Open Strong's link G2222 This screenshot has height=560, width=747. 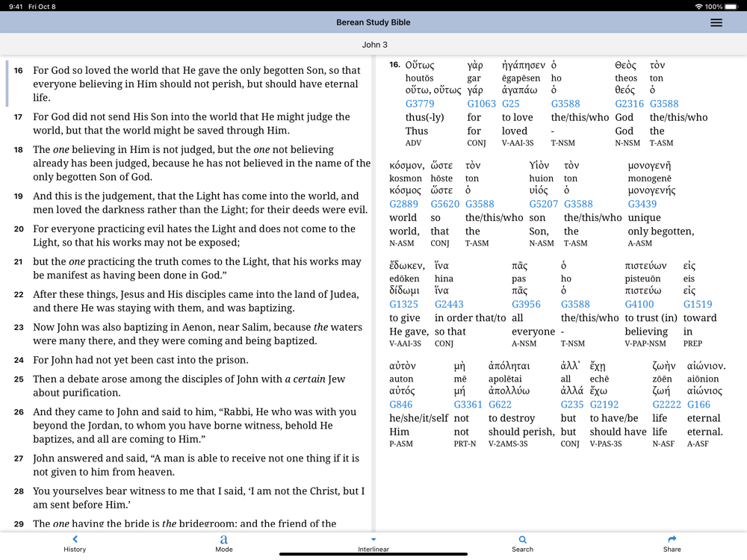pyautogui.click(x=666, y=404)
